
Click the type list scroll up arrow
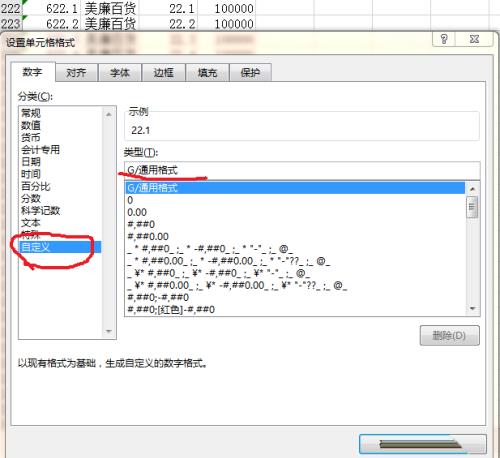(x=472, y=189)
